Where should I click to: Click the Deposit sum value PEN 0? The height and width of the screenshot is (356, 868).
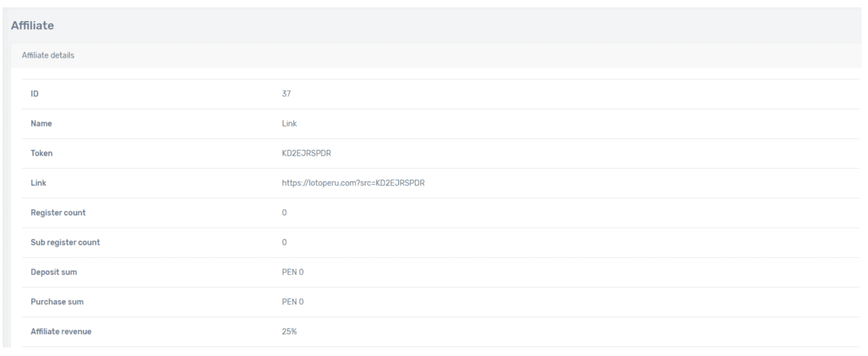(293, 272)
